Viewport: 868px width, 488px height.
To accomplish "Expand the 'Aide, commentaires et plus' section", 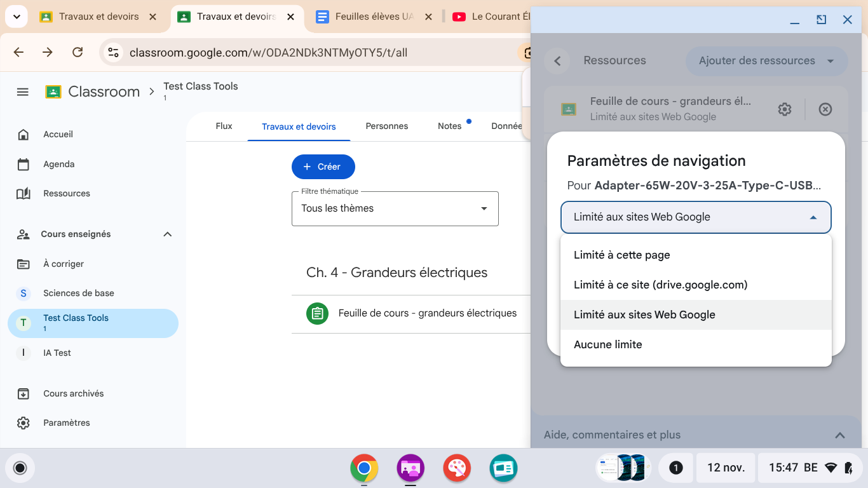I will tap(839, 435).
